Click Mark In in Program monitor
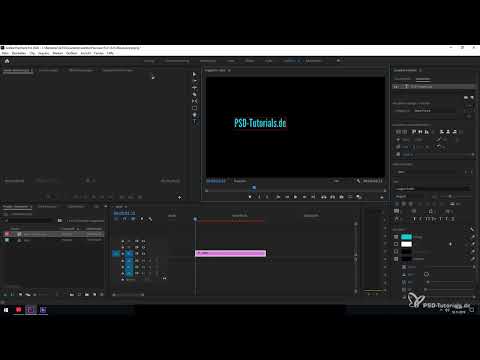 pos(259,197)
